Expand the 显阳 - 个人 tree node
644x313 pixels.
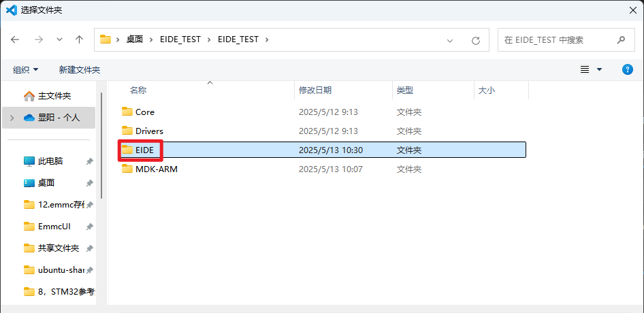12,118
